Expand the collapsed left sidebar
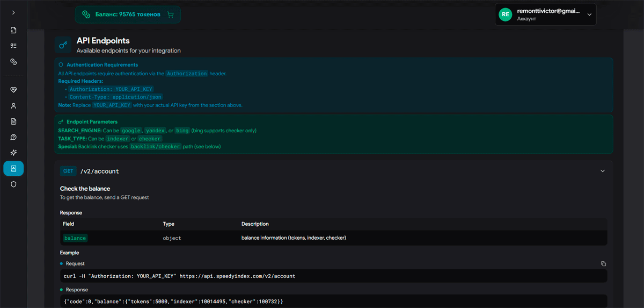Image resolution: width=644 pixels, height=308 pixels. tap(13, 12)
